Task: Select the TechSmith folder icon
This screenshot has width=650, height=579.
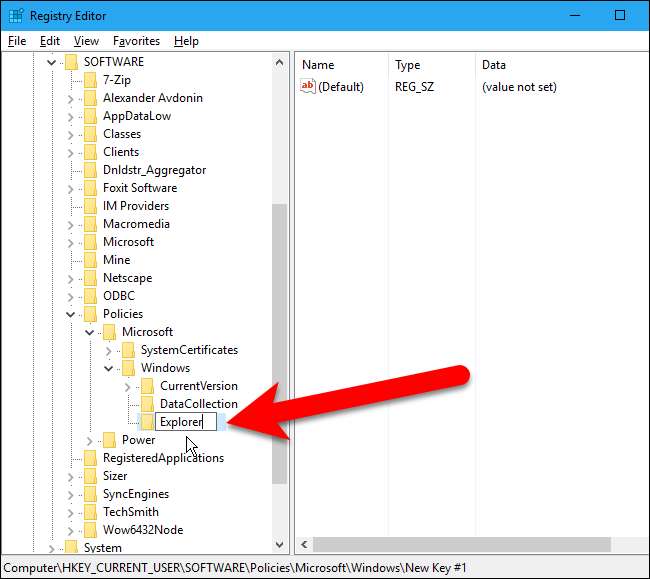Action: point(90,512)
